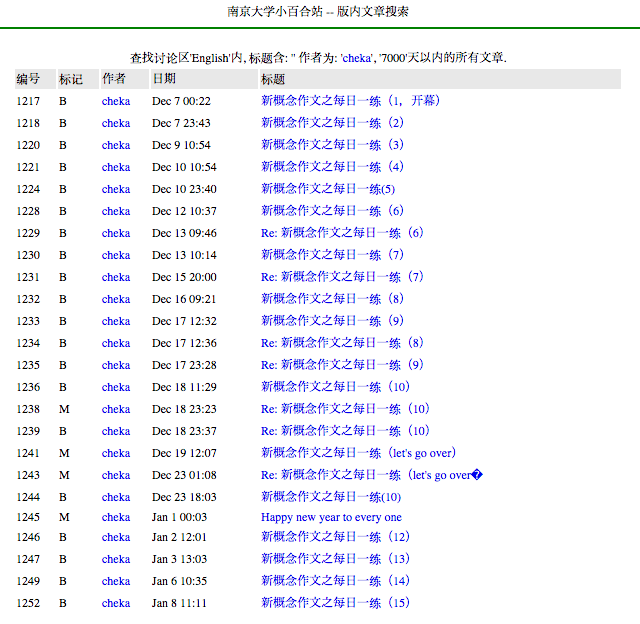
Task: Open Re: (10) reply in row 1238
Action: click(x=345, y=409)
